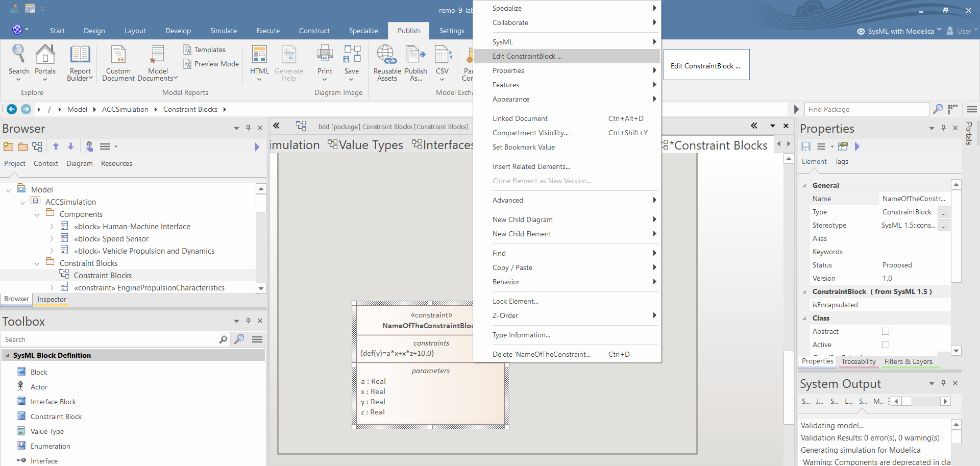Open the Filters & Layers tab

click(908, 361)
